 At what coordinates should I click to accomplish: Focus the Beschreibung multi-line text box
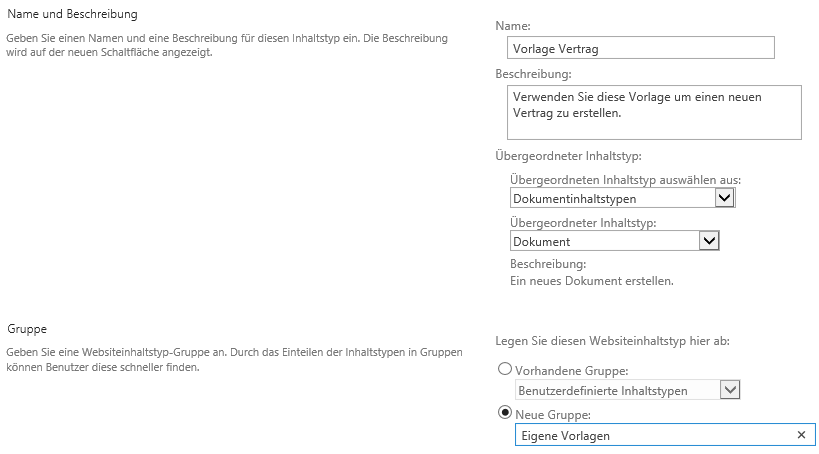click(655, 112)
